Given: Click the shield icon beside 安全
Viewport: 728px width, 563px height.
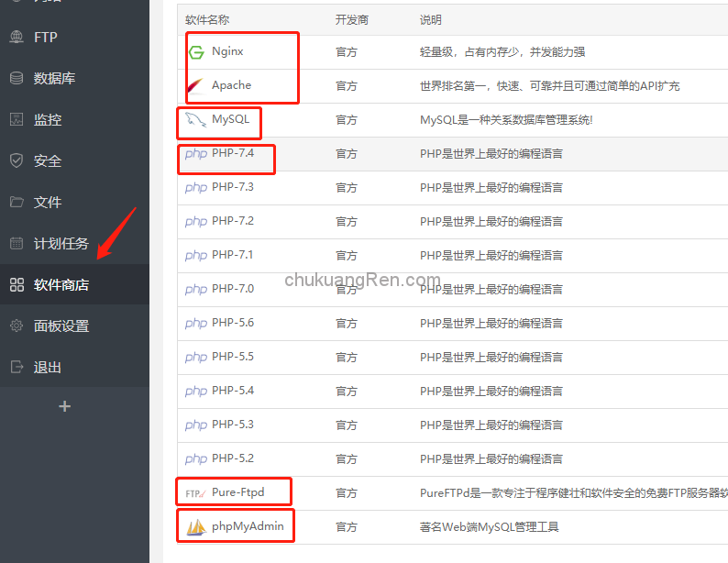Looking at the screenshot, I should click(x=17, y=160).
